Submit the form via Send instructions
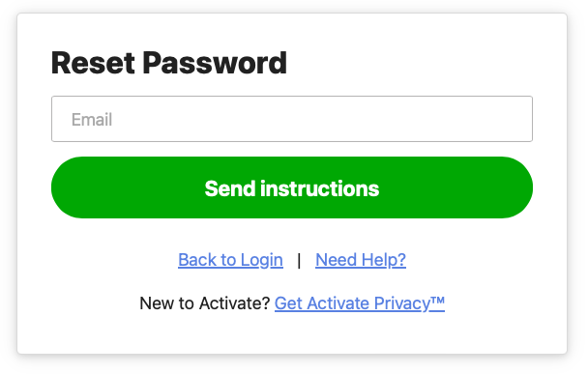 pos(292,187)
